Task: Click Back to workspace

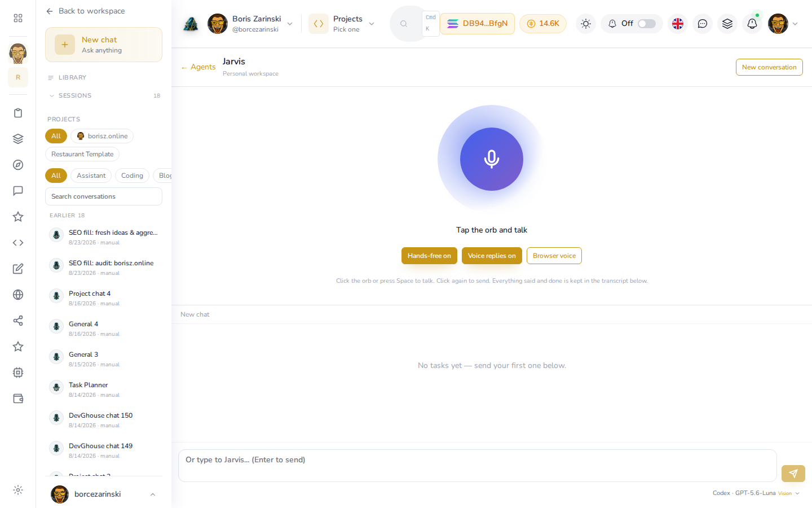Action: click(86, 11)
